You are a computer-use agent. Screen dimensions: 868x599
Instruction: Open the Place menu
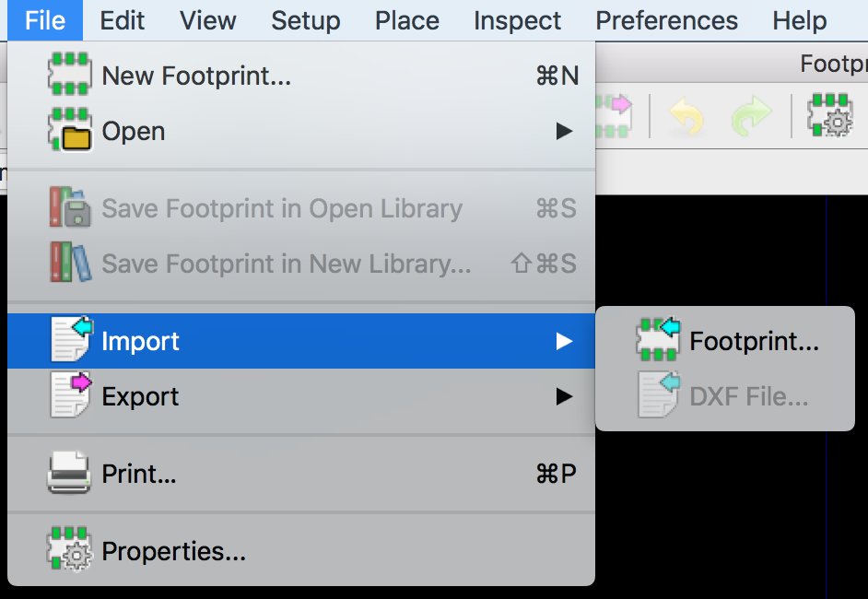click(x=406, y=20)
